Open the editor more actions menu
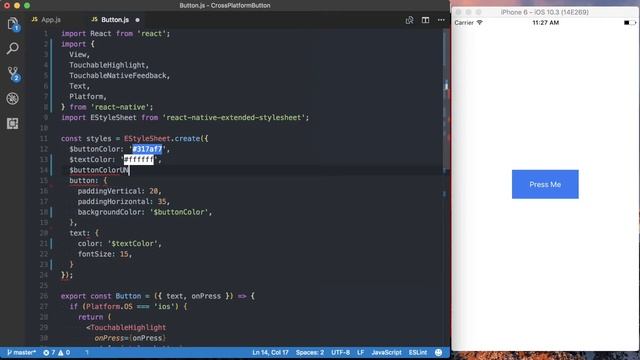The width and height of the screenshot is (640, 360). point(441,20)
